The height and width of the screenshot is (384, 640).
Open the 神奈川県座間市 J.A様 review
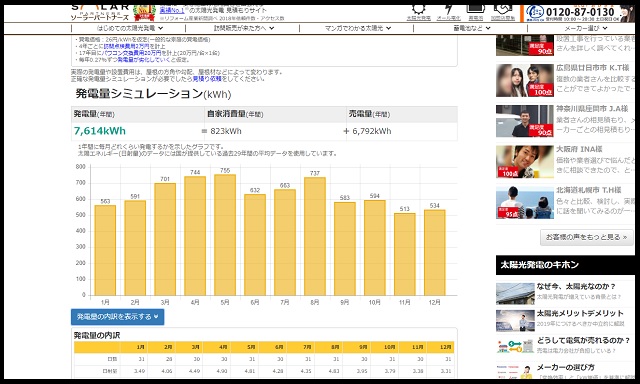pos(592,109)
